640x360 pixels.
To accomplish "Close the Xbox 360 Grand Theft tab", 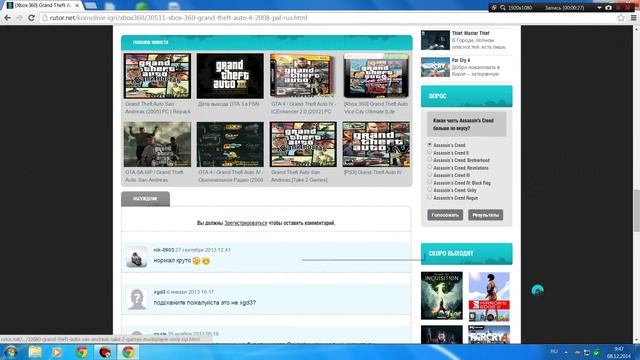I will pyautogui.click(x=77, y=5).
